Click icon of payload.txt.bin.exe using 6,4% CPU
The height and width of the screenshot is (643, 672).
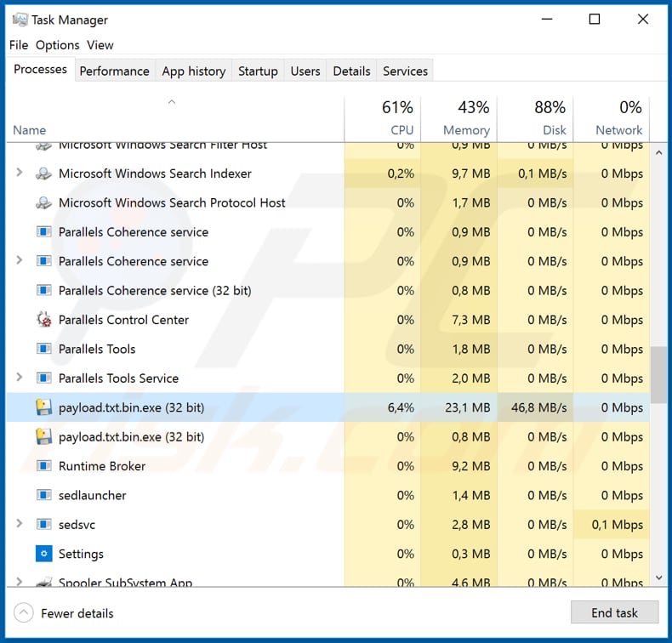coord(43,407)
